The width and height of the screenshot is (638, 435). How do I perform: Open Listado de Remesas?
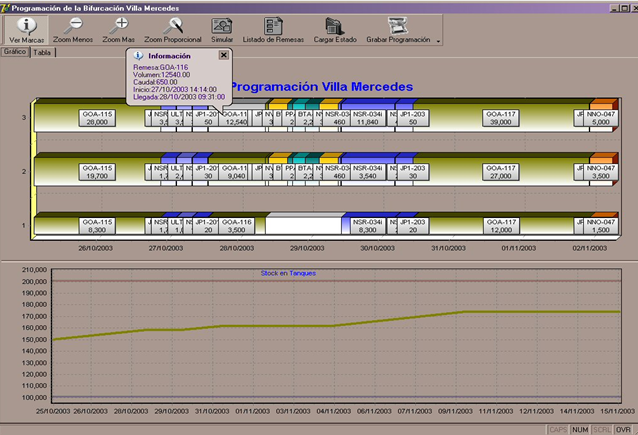tap(273, 30)
